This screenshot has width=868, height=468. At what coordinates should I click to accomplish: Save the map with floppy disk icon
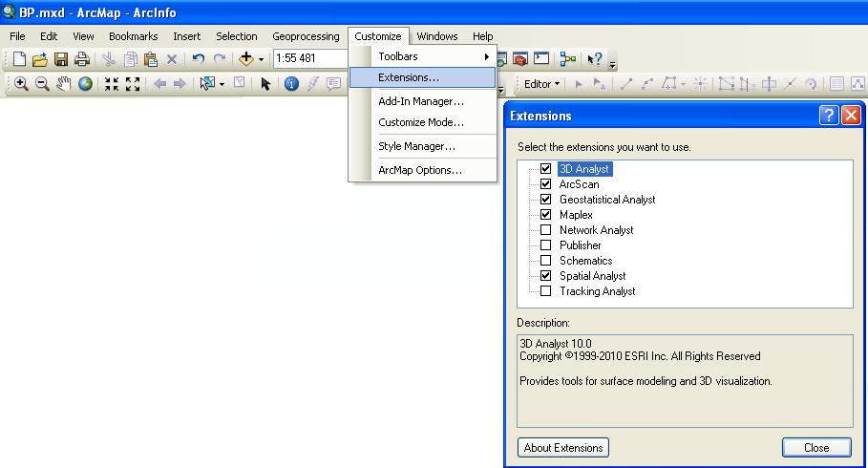pos(60,58)
